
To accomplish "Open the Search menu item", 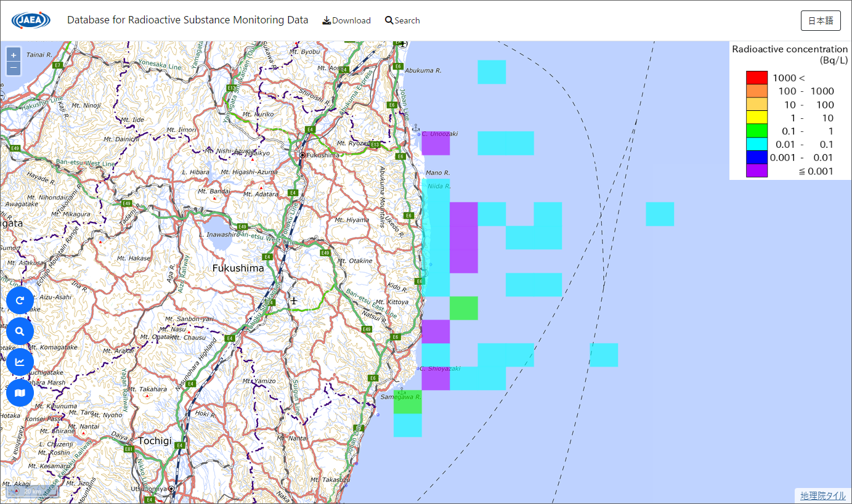I will pyautogui.click(x=402, y=20).
